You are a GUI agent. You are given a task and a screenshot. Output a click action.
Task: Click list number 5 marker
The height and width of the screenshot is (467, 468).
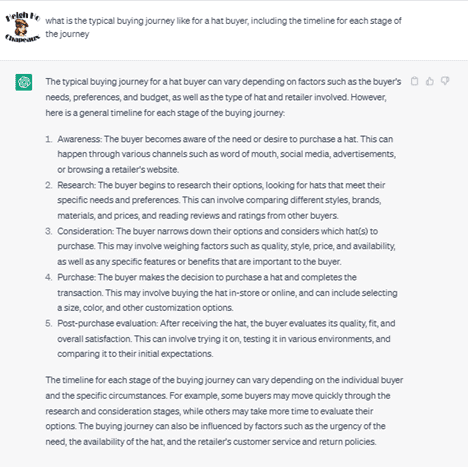[x=49, y=323]
